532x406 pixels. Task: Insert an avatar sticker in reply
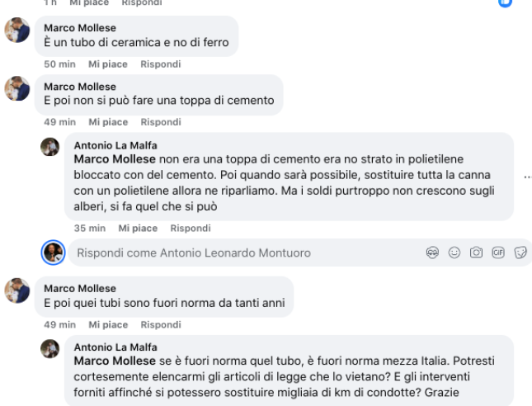432,253
